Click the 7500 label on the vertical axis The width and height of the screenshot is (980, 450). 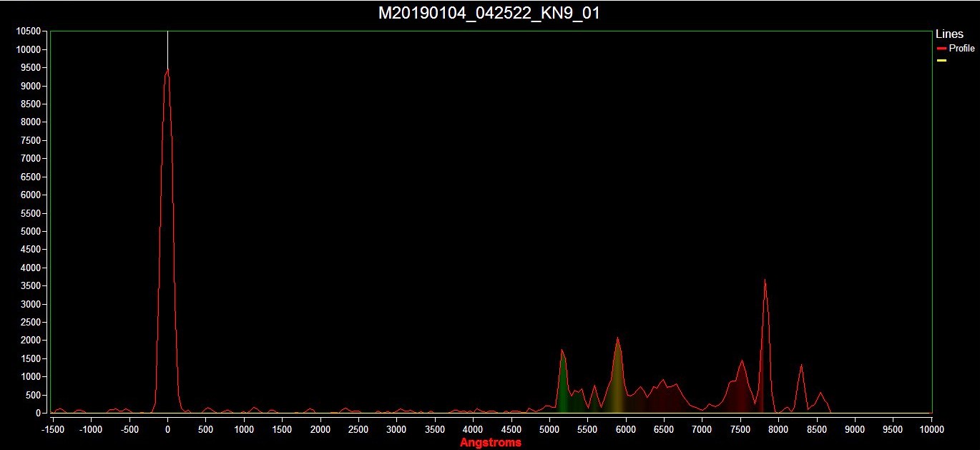pyautogui.click(x=31, y=140)
